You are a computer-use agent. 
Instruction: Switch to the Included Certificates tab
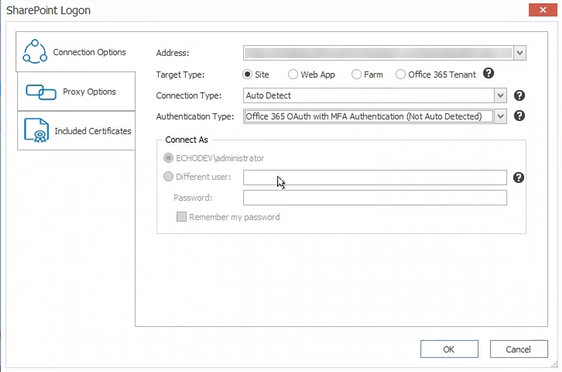coord(76,131)
